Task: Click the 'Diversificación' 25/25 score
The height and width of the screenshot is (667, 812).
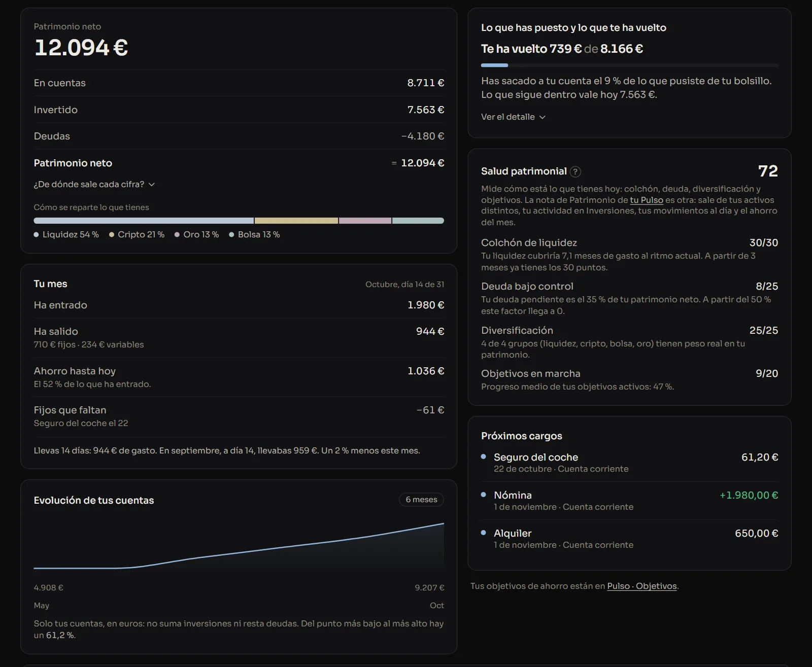Action: click(x=764, y=330)
